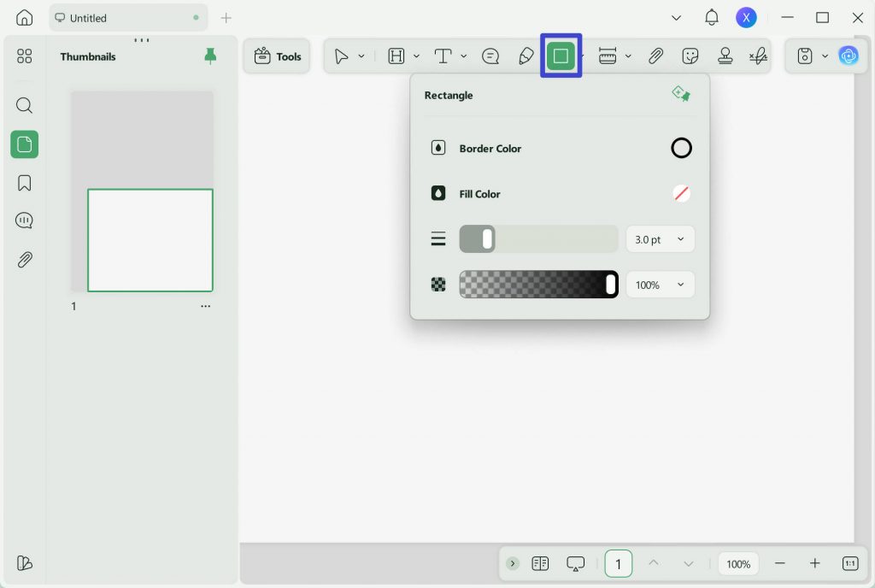Select the Highlight tool
This screenshot has height=588, width=875.
click(x=396, y=56)
